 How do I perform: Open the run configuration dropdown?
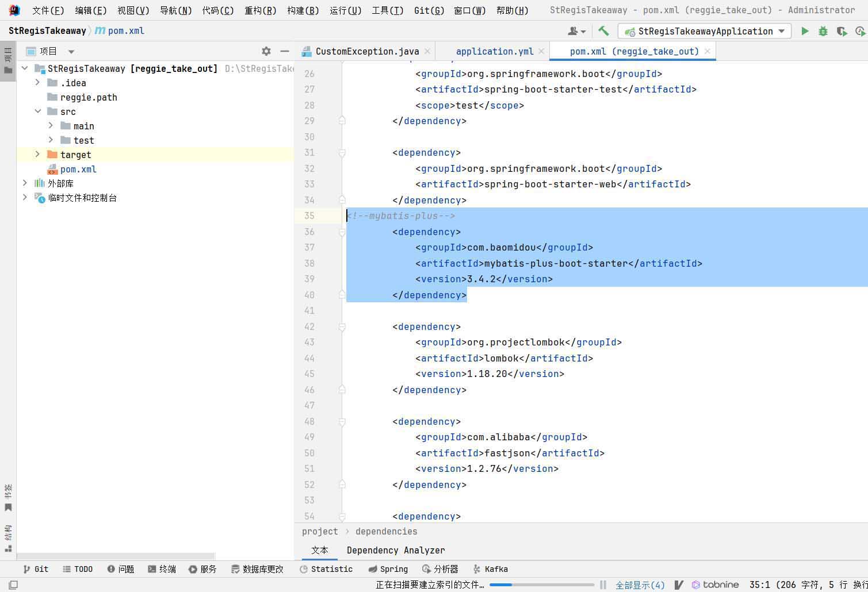[705, 31]
